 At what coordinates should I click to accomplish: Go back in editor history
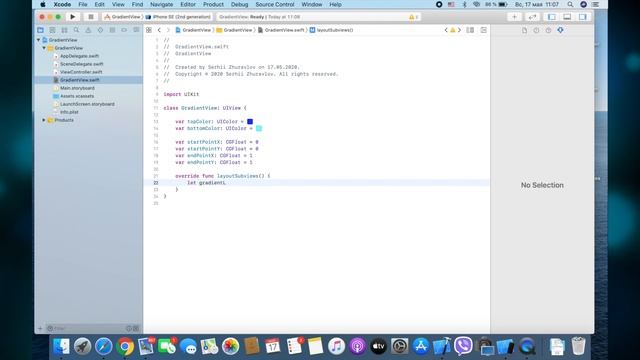point(159,30)
